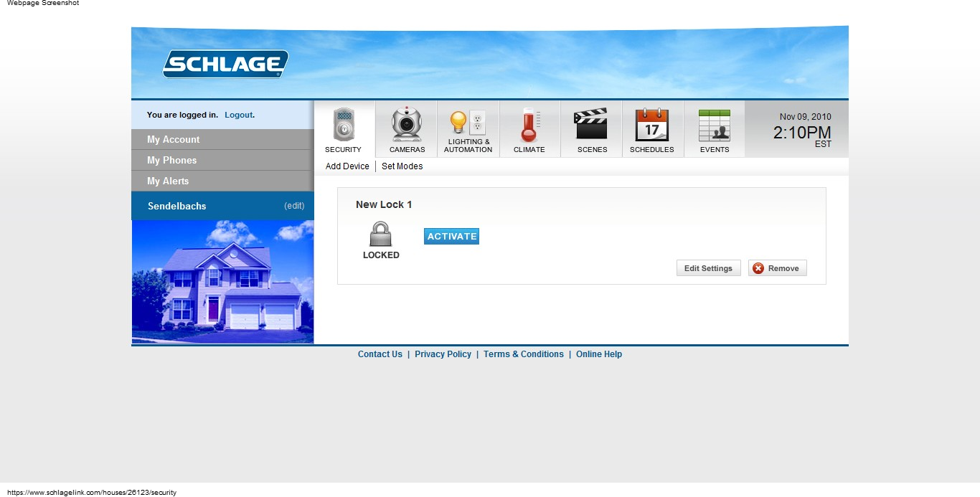Open the Security deadbolt icon tab
This screenshot has height=497, width=980.
pos(344,126)
